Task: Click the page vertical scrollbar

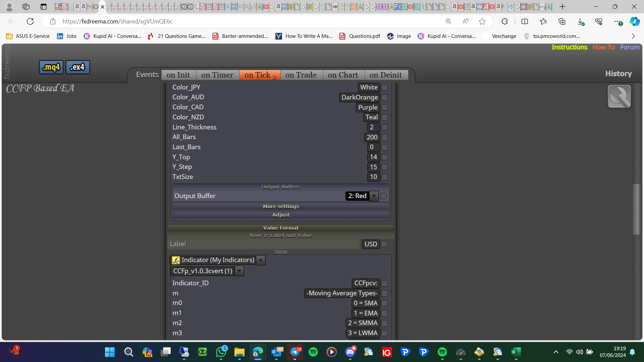Action: coord(636,209)
